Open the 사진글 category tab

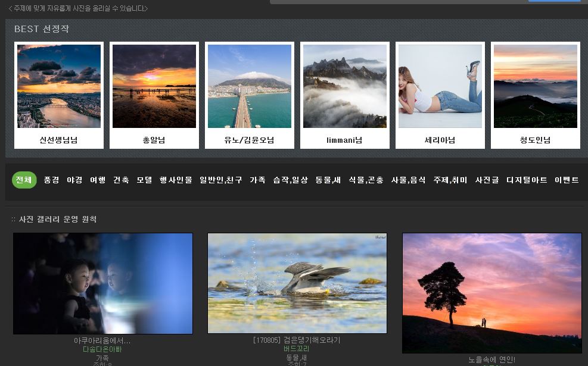[487, 180]
